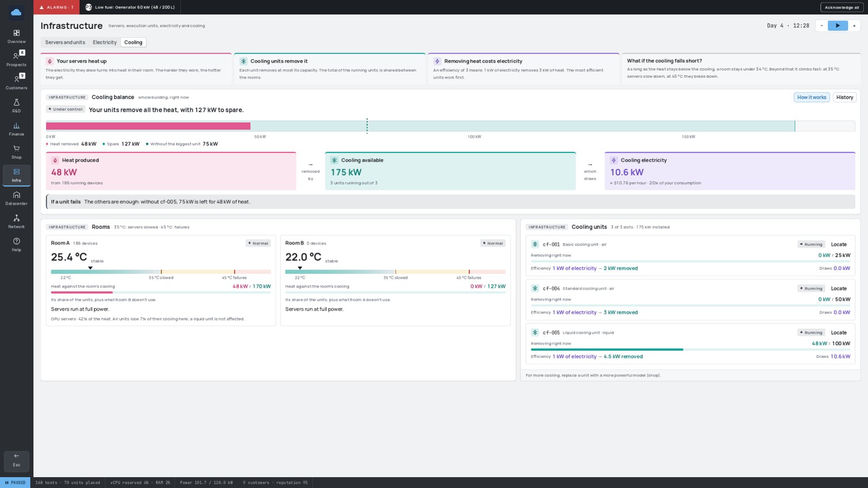Click the snowflake icon of cf-004
Image resolution: width=868 pixels, height=488 pixels.
[535, 288]
